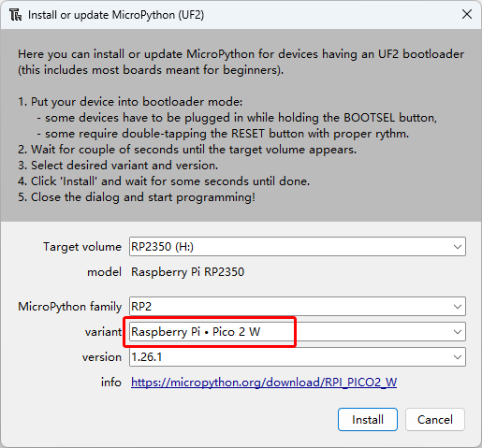Open the Target volume dropdown arrow
482x448 pixels.
(458, 247)
